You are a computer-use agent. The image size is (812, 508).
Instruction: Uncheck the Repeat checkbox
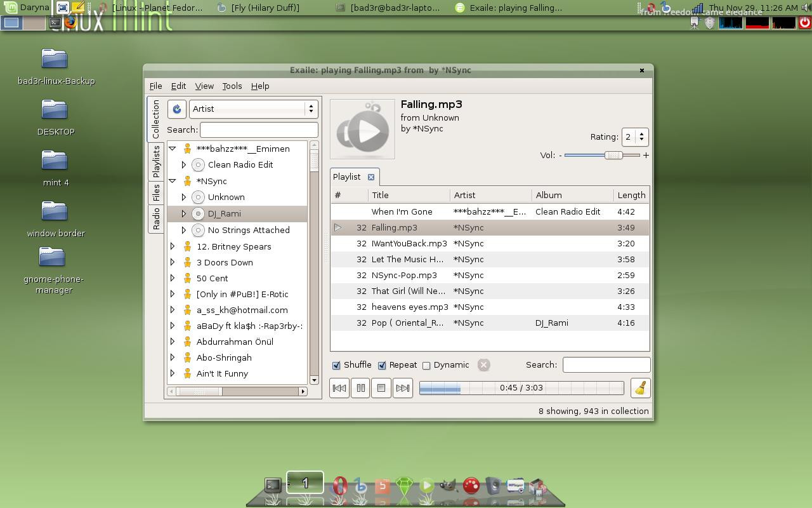point(382,365)
